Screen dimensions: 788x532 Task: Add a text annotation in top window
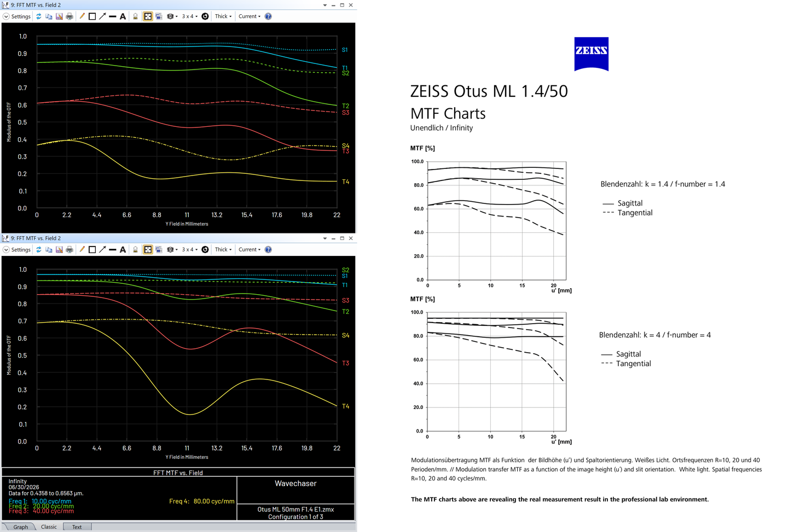(x=123, y=16)
